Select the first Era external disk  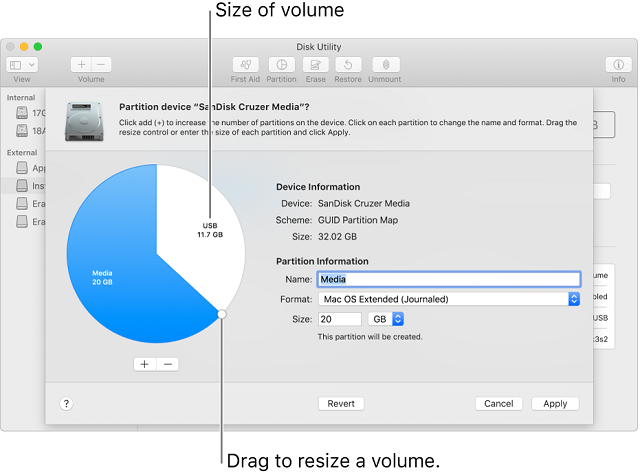click(30, 204)
